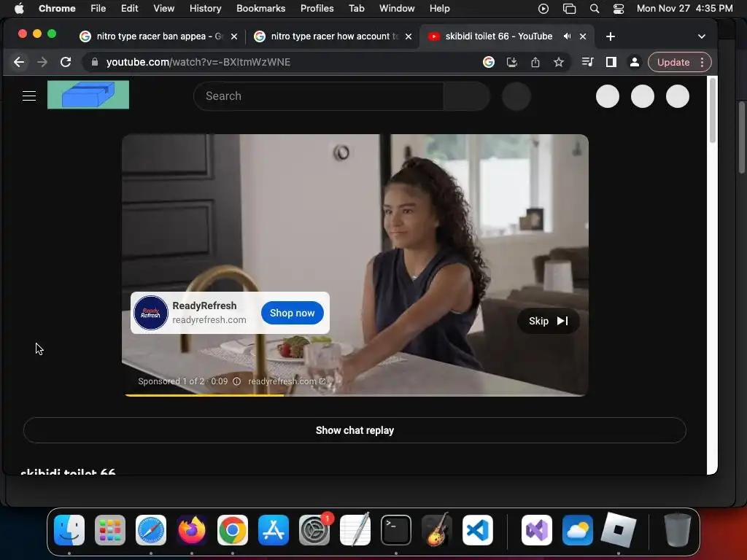The width and height of the screenshot is (747, 560).
Task: Open Control Center in menu bar
Action: pyautogui.click(x=619, y=9)
